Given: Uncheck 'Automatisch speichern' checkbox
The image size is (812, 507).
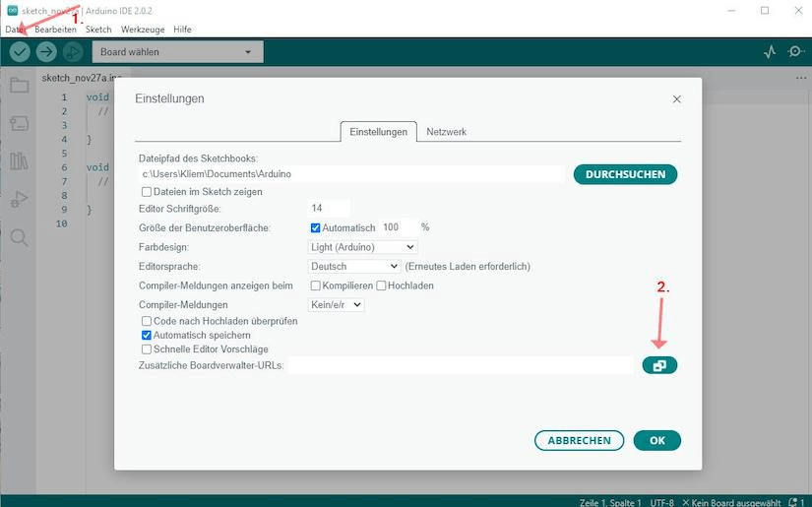Looking at the screenshot, I should pos(147,336).
